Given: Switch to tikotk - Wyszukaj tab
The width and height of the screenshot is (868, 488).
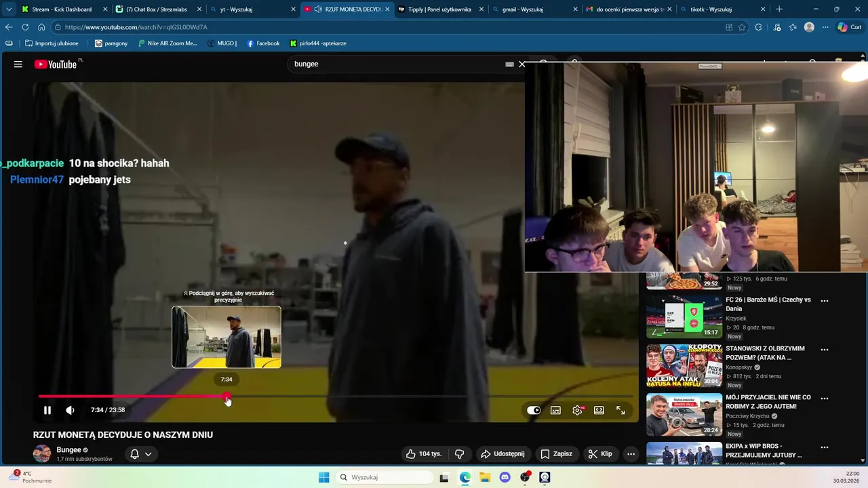Looking at the screenshot, I should [x=722, y=9].
